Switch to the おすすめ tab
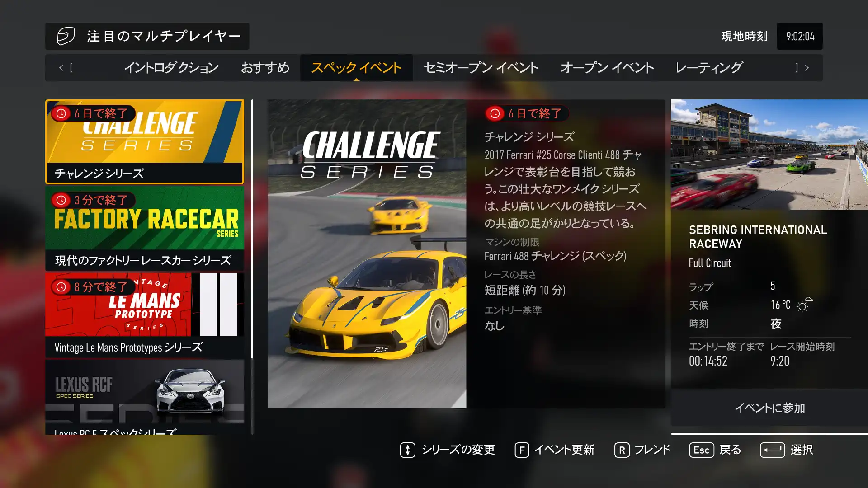Viewport: 868px width, 488px height. click(x=265, y=68)
